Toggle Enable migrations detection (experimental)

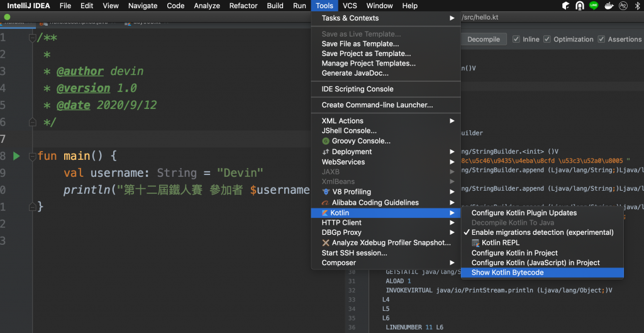point(542,232)
